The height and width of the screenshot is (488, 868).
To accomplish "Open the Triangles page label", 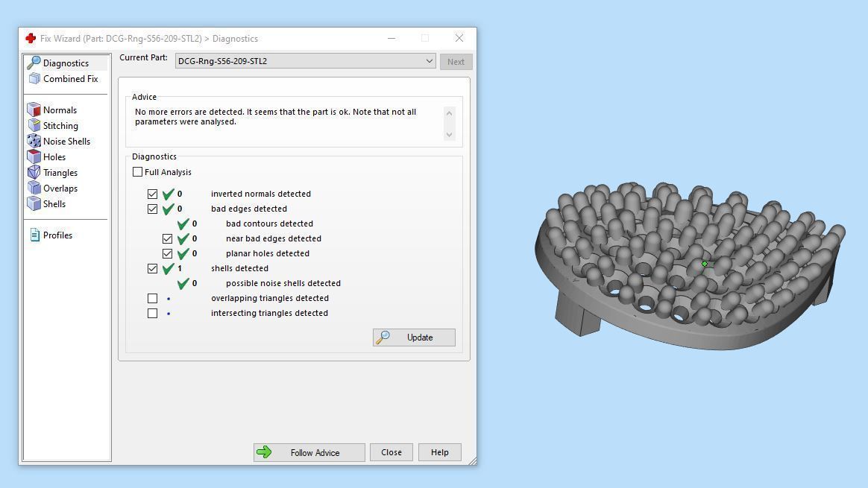I will click(60, 173).
